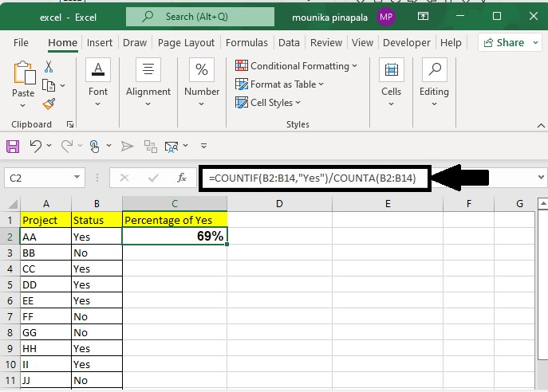Switch to the Formulas tab

pyautogui.click(x=246, y=42)
